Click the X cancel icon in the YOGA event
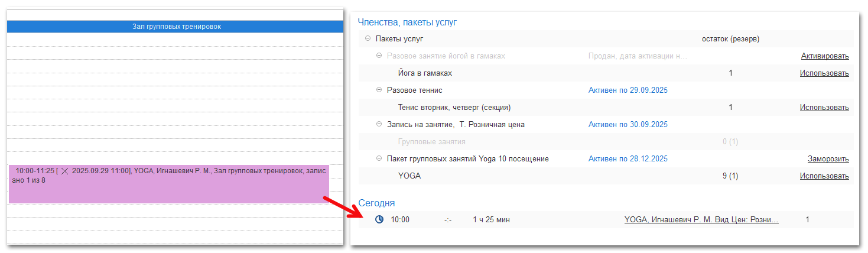The width and height of the screenshot is (868, 253). point(65,170)
